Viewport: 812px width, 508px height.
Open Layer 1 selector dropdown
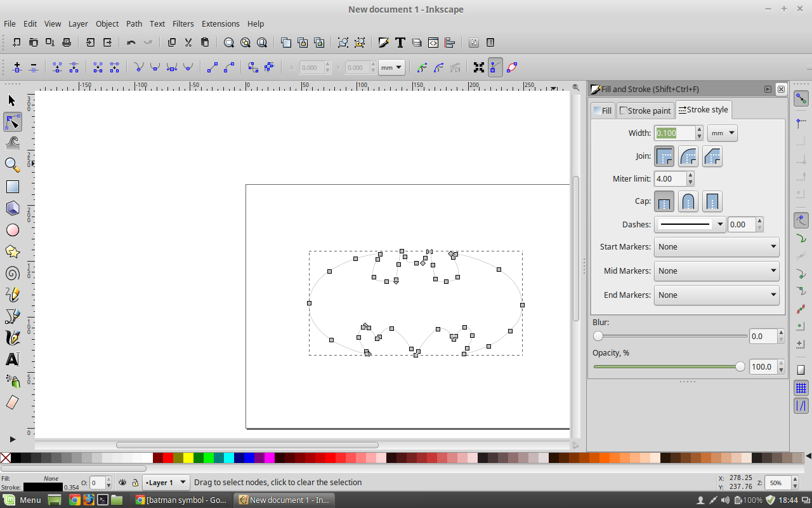[x=166, y=483]
